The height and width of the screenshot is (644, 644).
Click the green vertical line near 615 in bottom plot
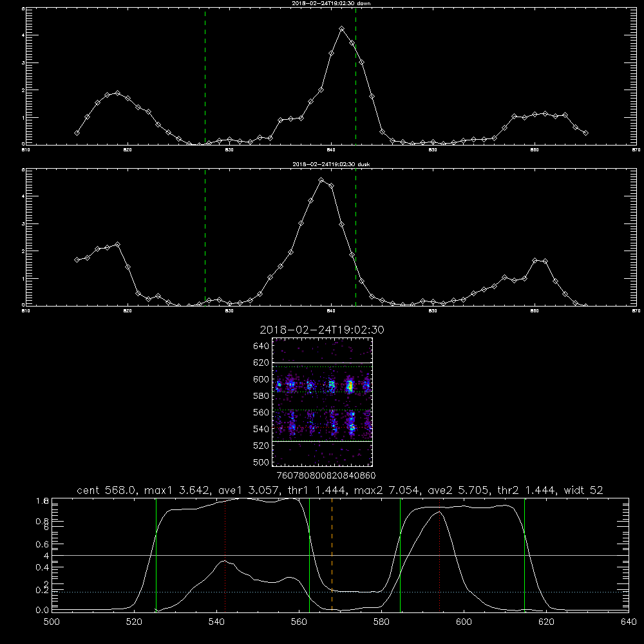click(524, 554)
